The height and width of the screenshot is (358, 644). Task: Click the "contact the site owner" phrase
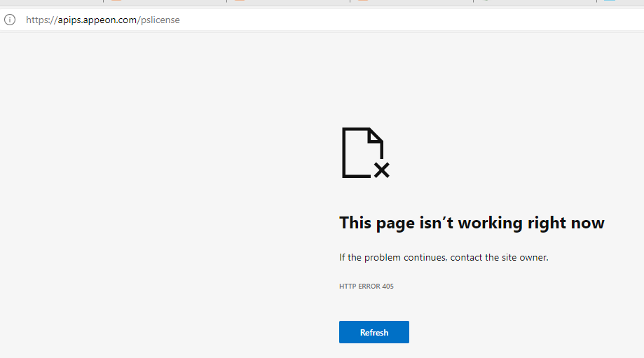pyautogui.click(x=499, y=257)
